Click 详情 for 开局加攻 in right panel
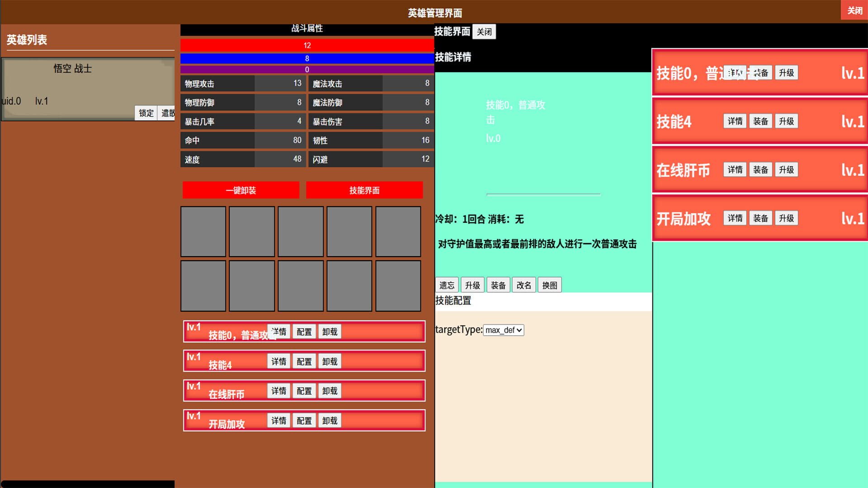The image size is (868, 488). [734, 218]
